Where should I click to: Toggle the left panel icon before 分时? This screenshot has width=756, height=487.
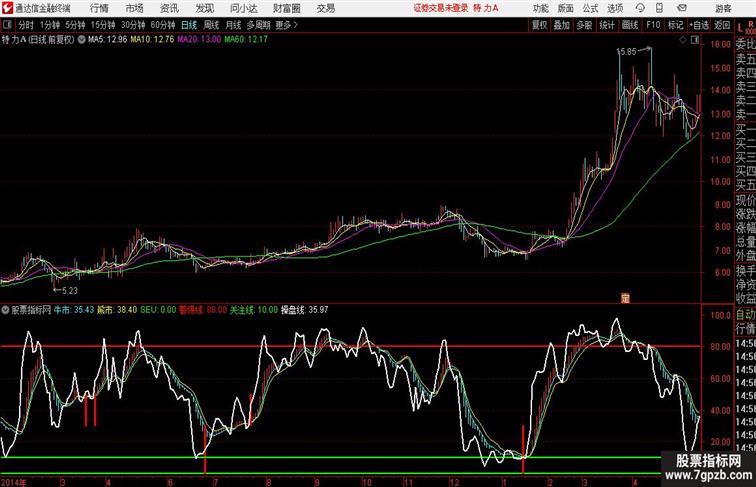[x=7, y=25]
